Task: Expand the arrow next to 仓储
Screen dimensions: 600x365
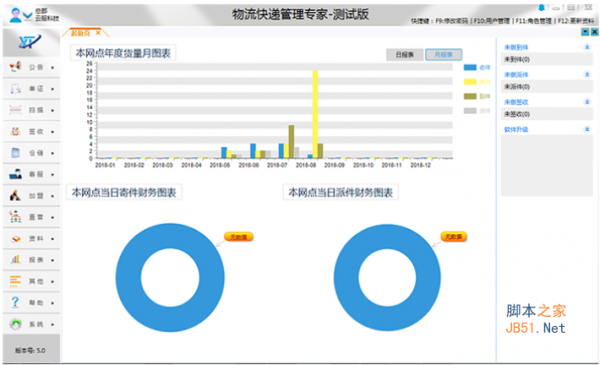Action: pyautogui.click(x=52, y=153)
